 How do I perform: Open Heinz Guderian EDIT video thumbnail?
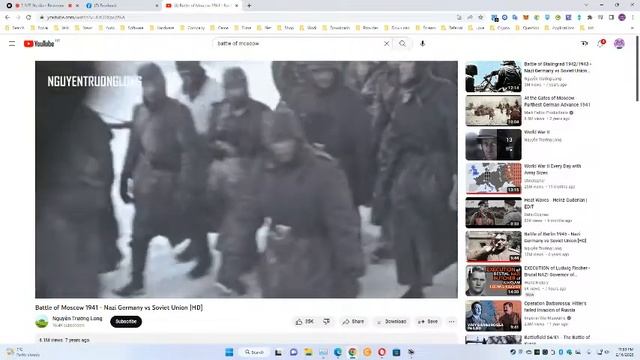[x=493, y=213]
